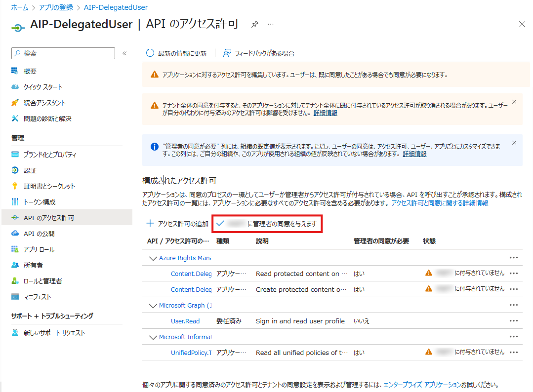Click the key icon for 証明書とシークレット
Viewport: 533px width, 392px height.
click(15, 186)
